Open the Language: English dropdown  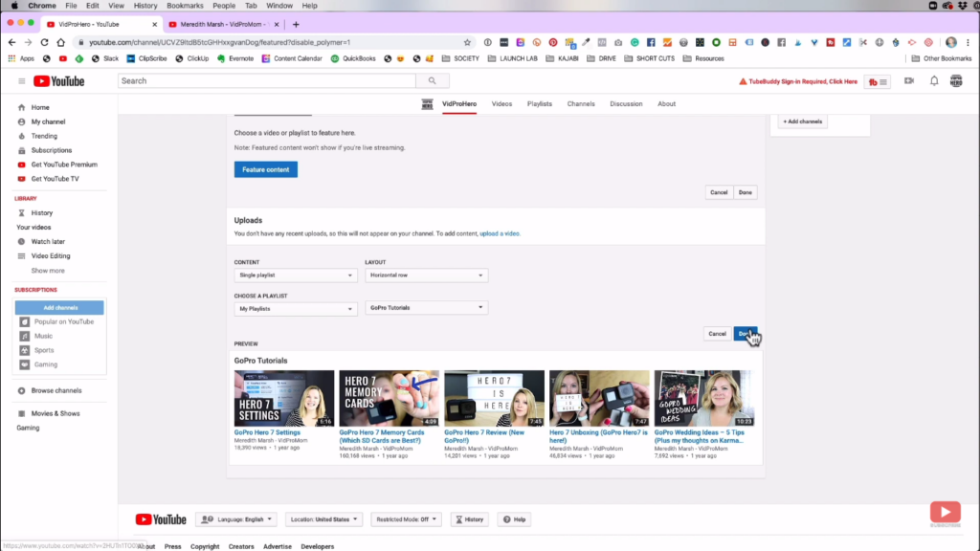236,519
